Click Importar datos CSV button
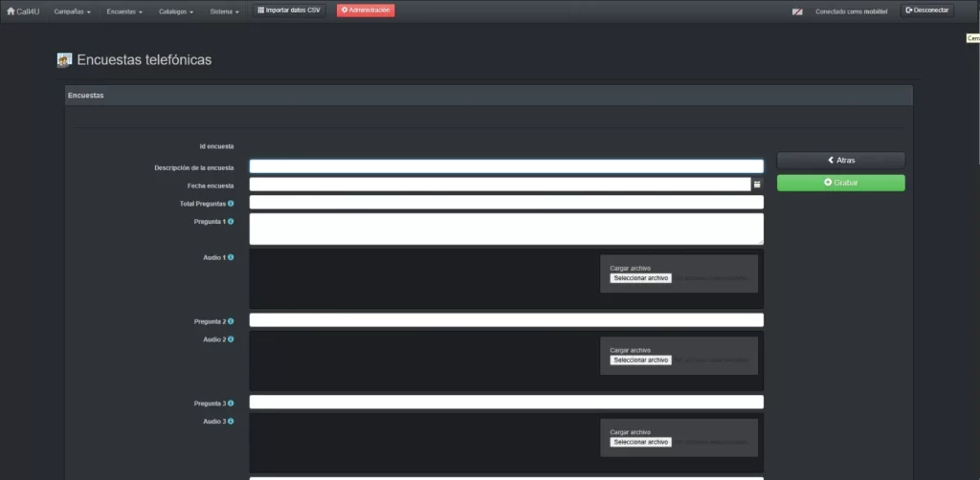The image size is (980, 480). [290, 11]
